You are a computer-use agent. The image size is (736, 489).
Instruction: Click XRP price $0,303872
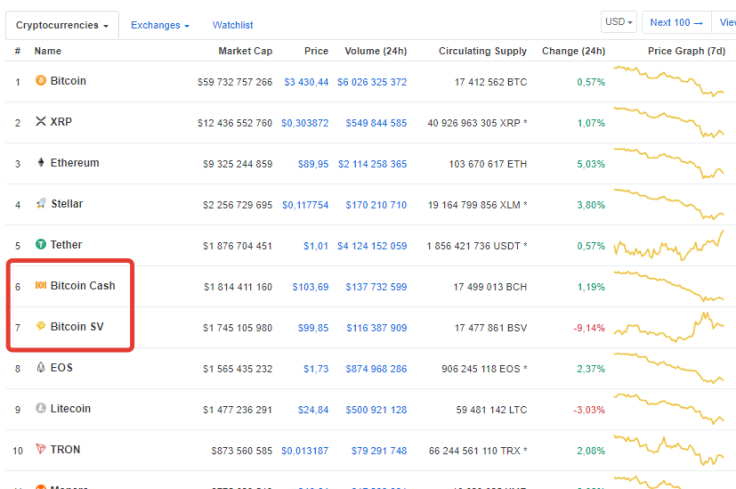[x=305, y=123]
